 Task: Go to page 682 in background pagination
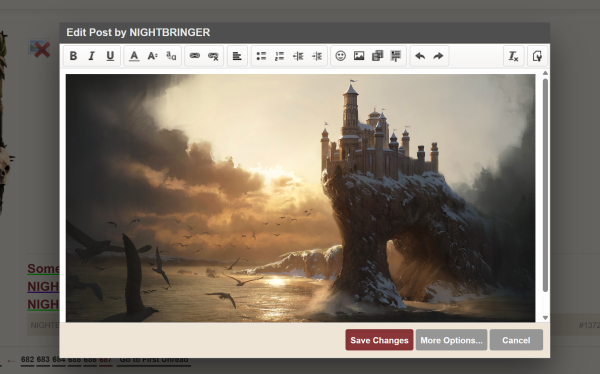[x=28, y=359]
